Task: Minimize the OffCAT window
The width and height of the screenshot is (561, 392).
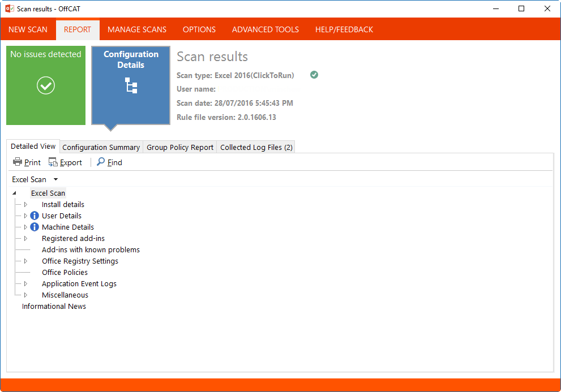Action: coord(496,8)
